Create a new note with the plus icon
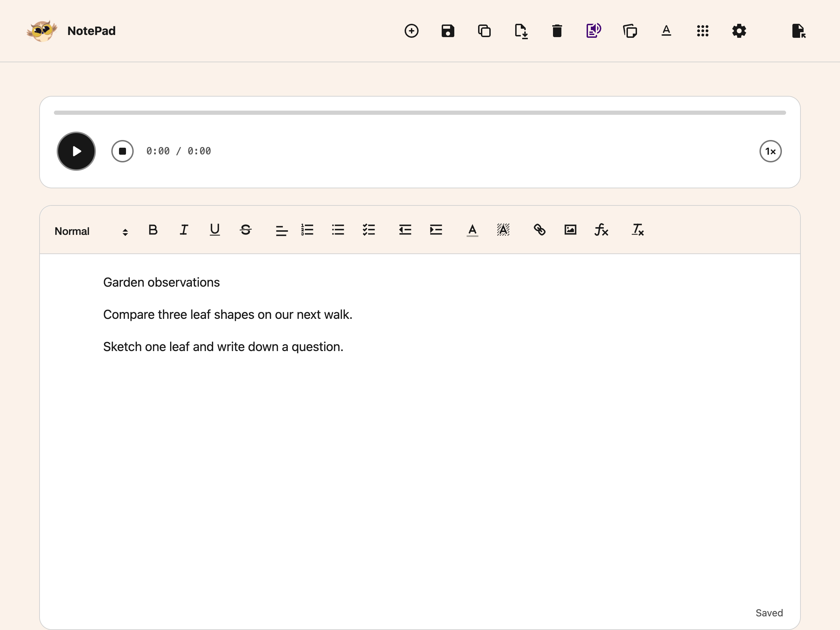 pyautogui.click(x=411, y=31)
